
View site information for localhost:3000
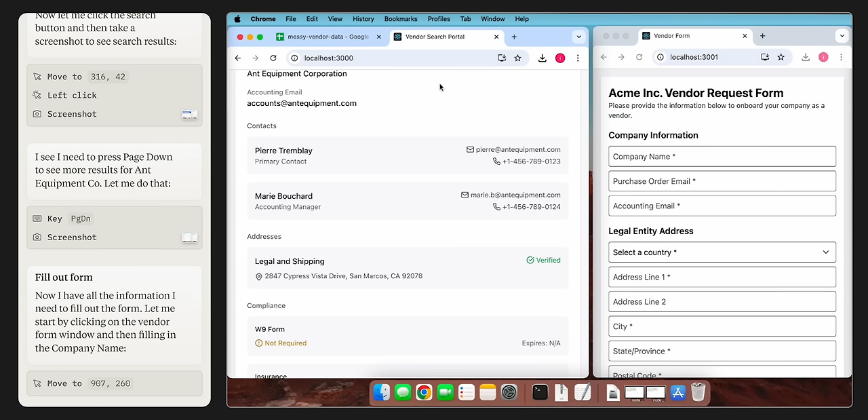click(294, 58)
